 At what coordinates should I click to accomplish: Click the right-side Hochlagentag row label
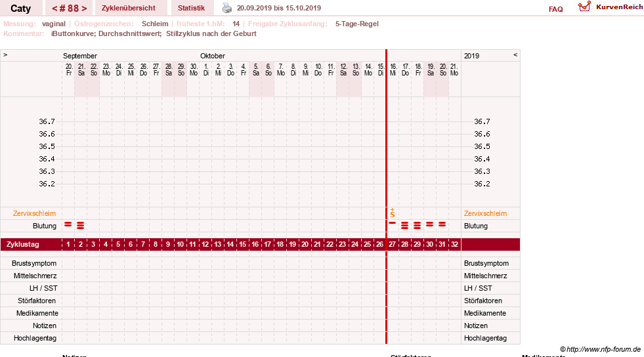[x=485, y=338]
